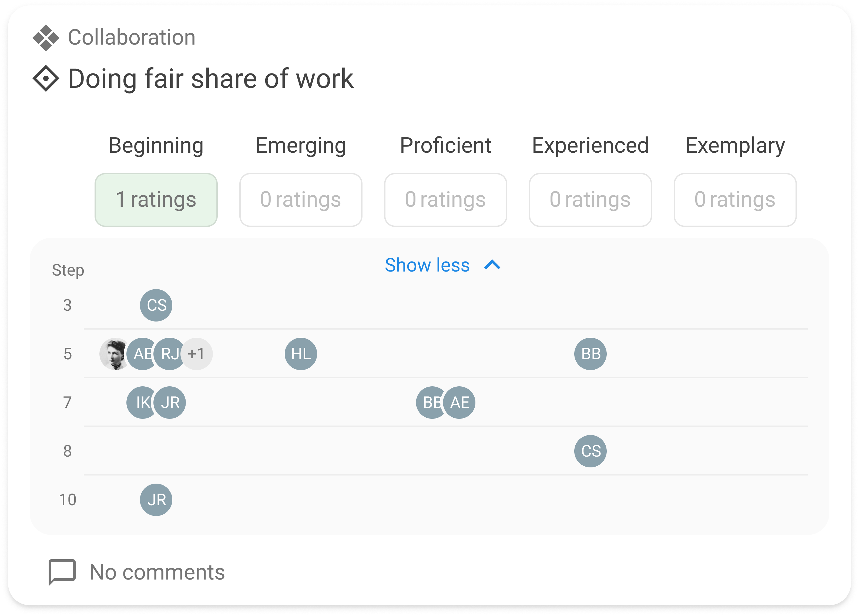Collapse step details with Show less
This screenshot has width=859, height=616.
click(427, 265)
